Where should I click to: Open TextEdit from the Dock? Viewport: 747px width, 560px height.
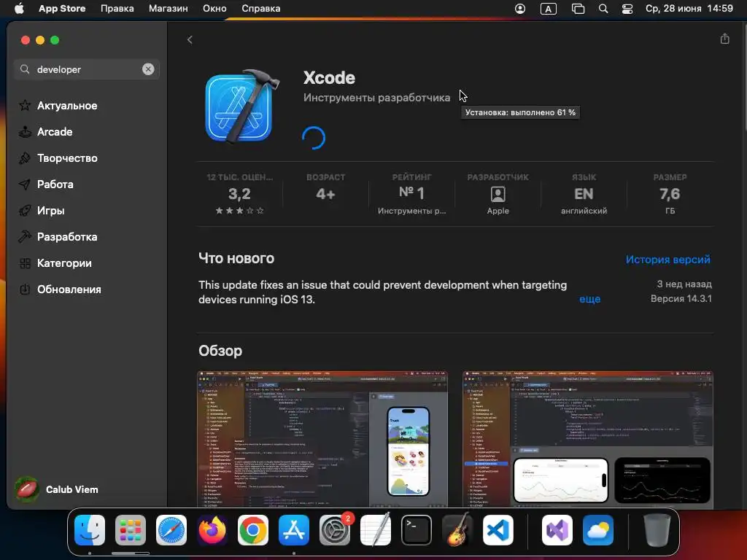click(376, 530)
